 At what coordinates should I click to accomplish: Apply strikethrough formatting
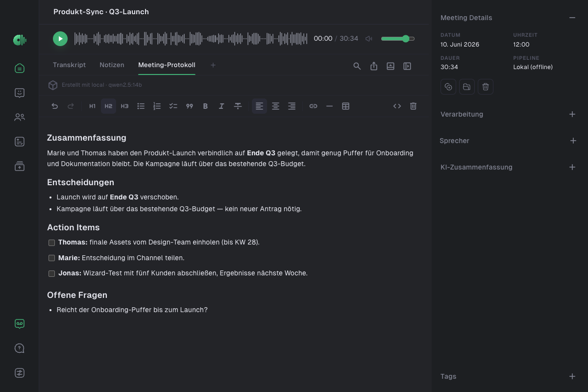tap(238, 106)
